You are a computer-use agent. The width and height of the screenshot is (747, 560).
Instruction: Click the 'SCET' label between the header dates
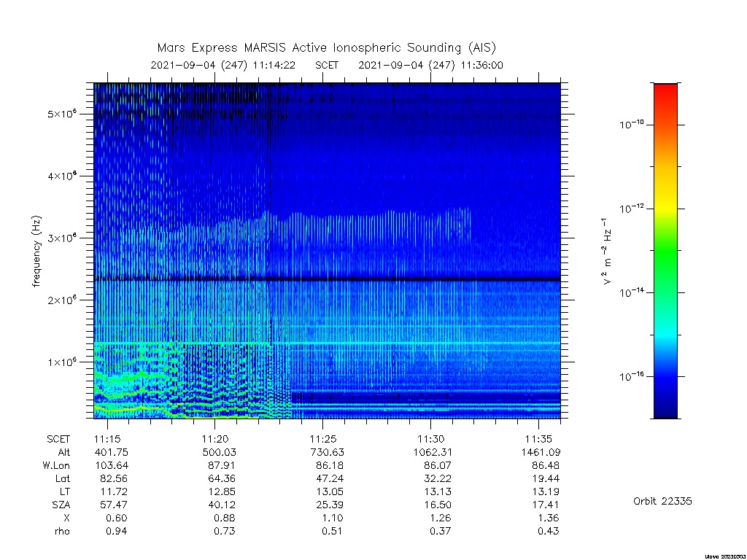click(x=327, y=65)
